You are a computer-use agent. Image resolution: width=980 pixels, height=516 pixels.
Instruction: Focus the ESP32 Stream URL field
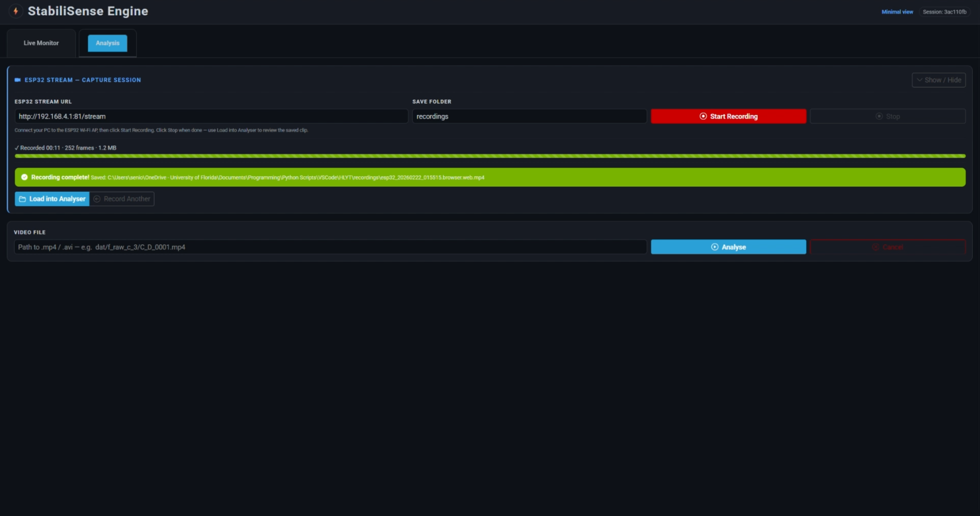pos(211,116)
